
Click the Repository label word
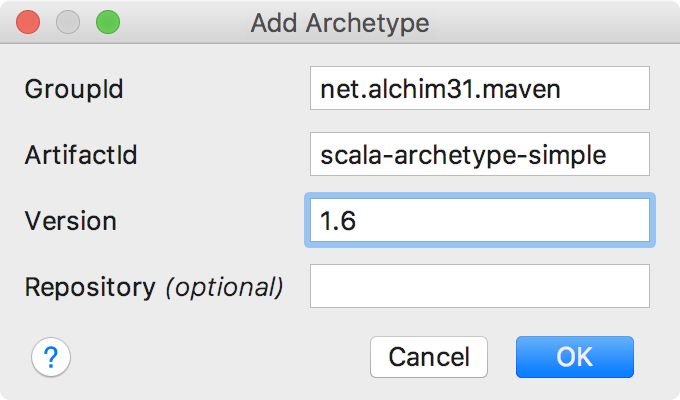point(90,288)
